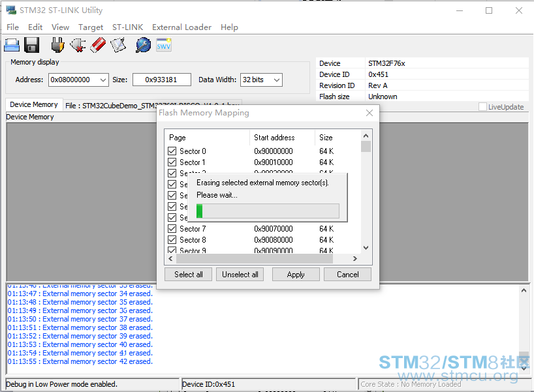Expand the Address combo box dropdown

(x=103, y=80)
